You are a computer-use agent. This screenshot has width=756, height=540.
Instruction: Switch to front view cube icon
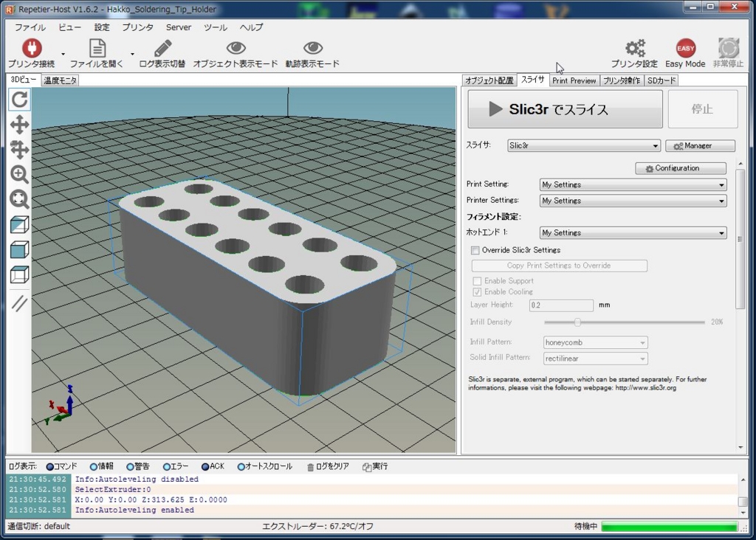(x=19, y=249)
